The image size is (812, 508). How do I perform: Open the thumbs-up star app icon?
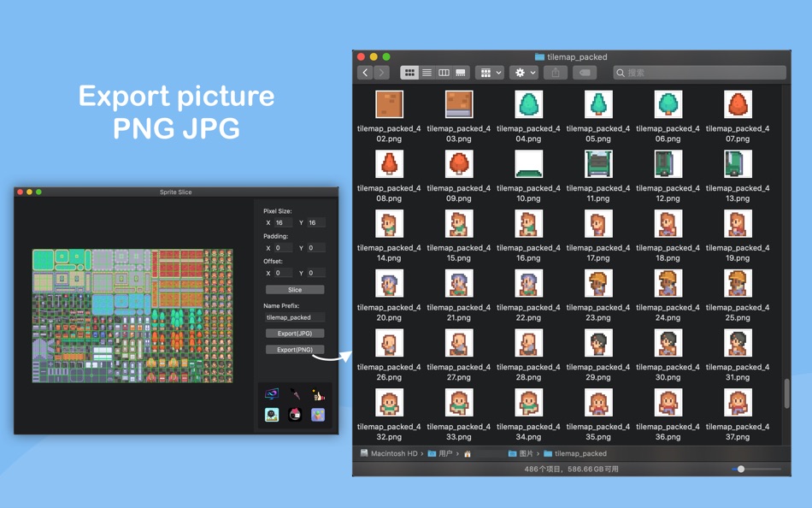(319, 395)
